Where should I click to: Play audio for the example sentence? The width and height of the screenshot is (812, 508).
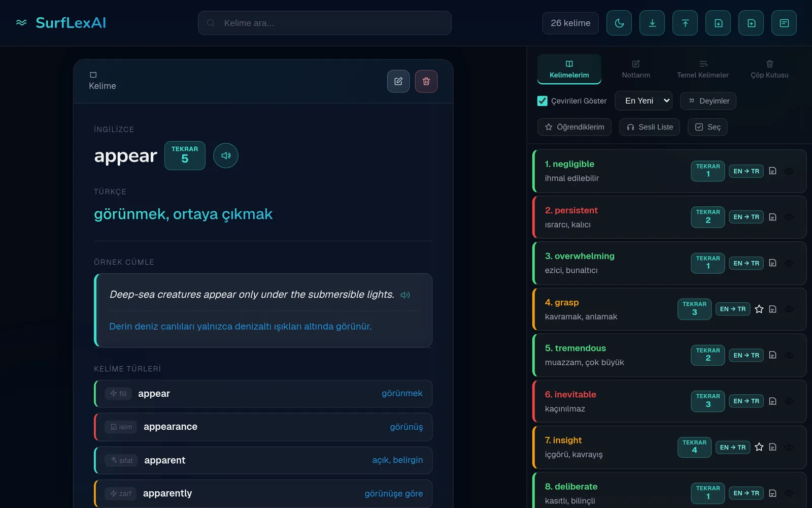click(x=405, y=295)
